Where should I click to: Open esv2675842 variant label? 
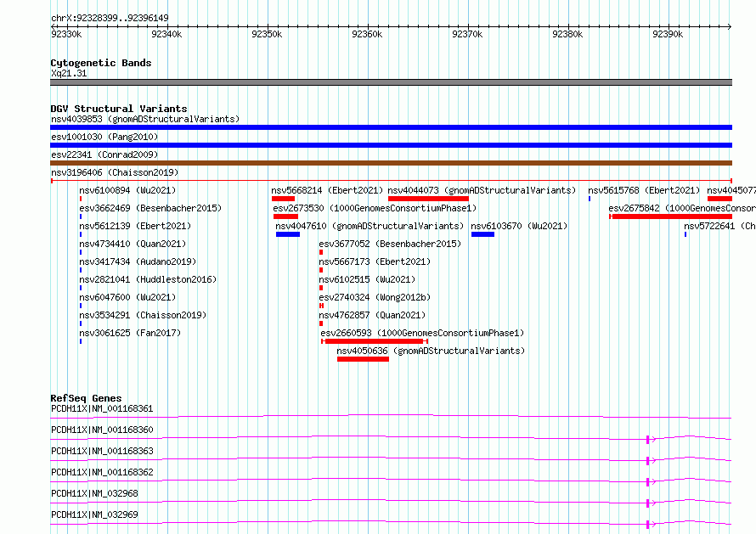point(682,208)
